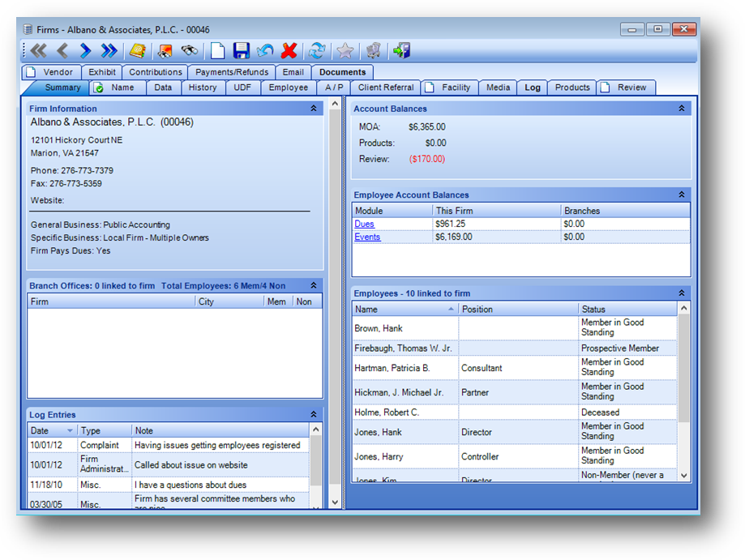Collapse the Account Balances panel
Viewport: 745px width, 560px height.
point(681,109)
